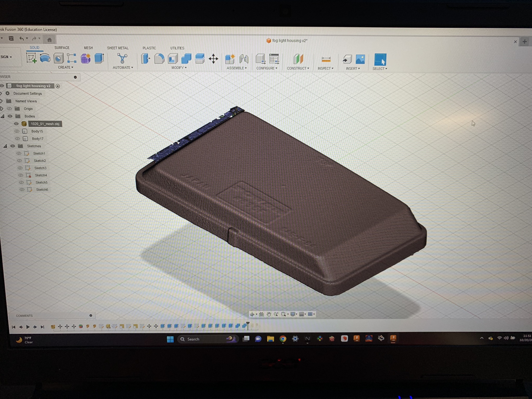532x399 pixels.
Task: Toggle visibility of Body15
Action: pos(17,131)
